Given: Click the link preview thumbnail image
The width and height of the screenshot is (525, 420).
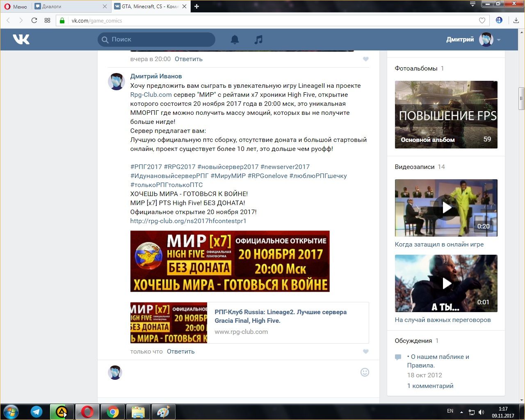Looking at the screenshot, I should [169, 323].
